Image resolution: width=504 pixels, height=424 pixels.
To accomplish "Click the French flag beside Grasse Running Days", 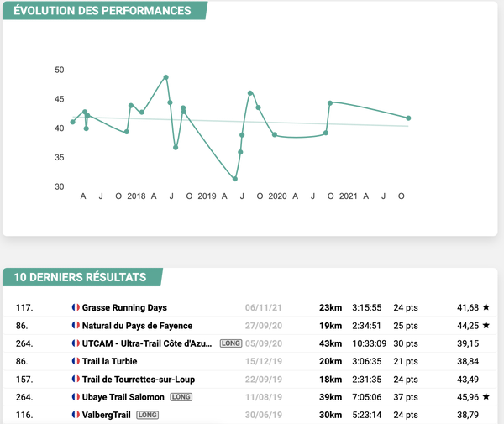I will click(75, 308).
